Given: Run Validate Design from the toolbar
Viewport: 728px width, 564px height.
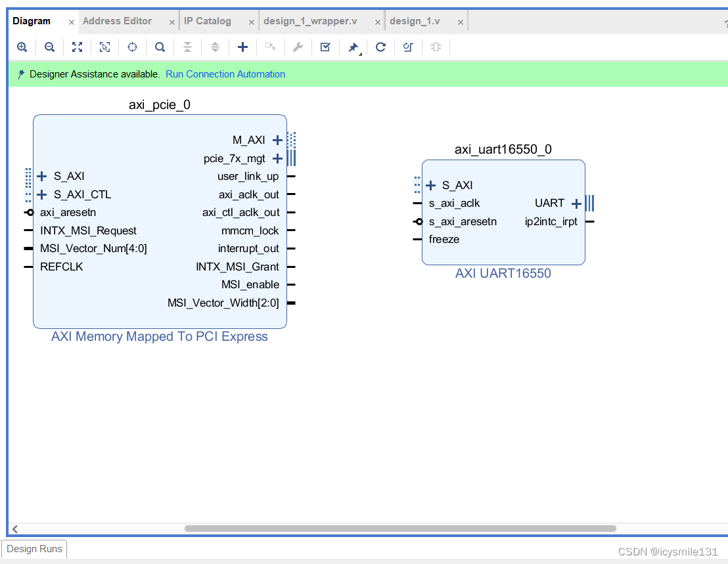Looking at the screenshot, I should point(325,47).
